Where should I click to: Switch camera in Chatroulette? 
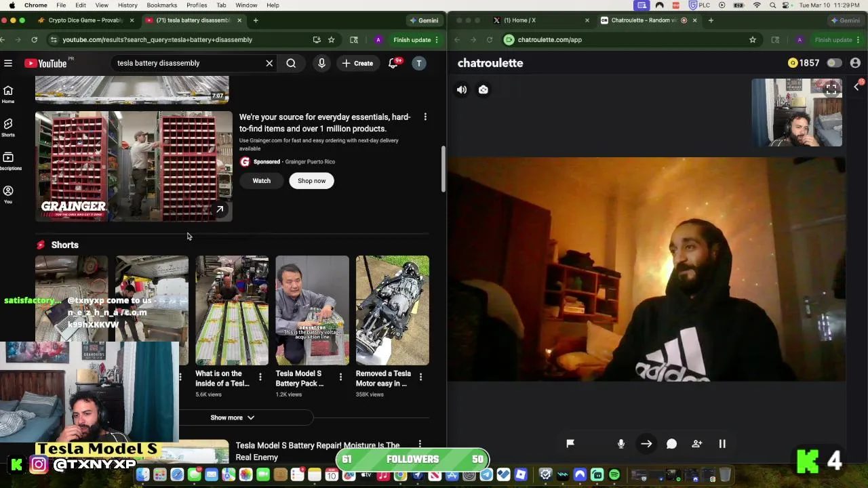484,89
